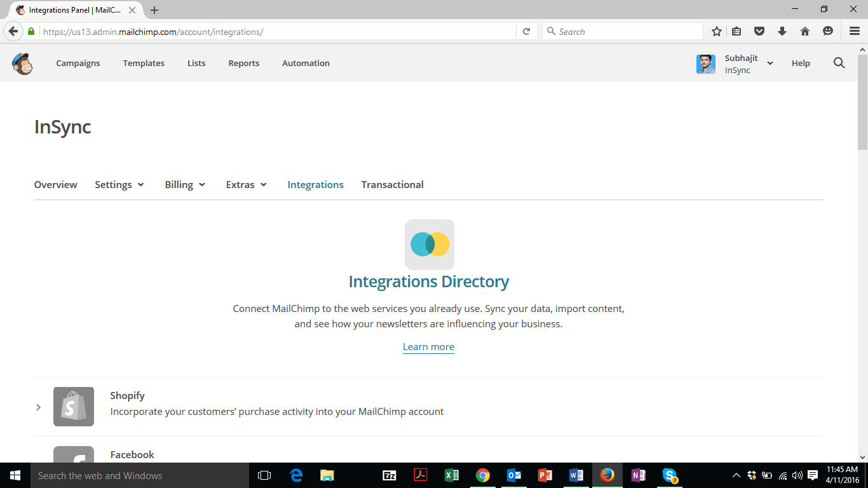Click Subhajit's profile avatar picture
The height and width of the screenshot is (488, 868).
click(705, 64)
